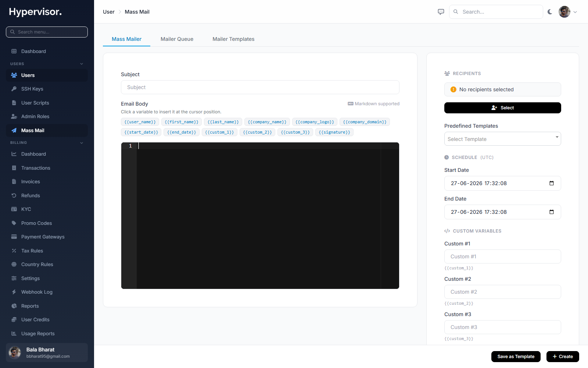The image size is (588, 368).
Task: Click Save as Template button
Action: [x=516, y=357]
